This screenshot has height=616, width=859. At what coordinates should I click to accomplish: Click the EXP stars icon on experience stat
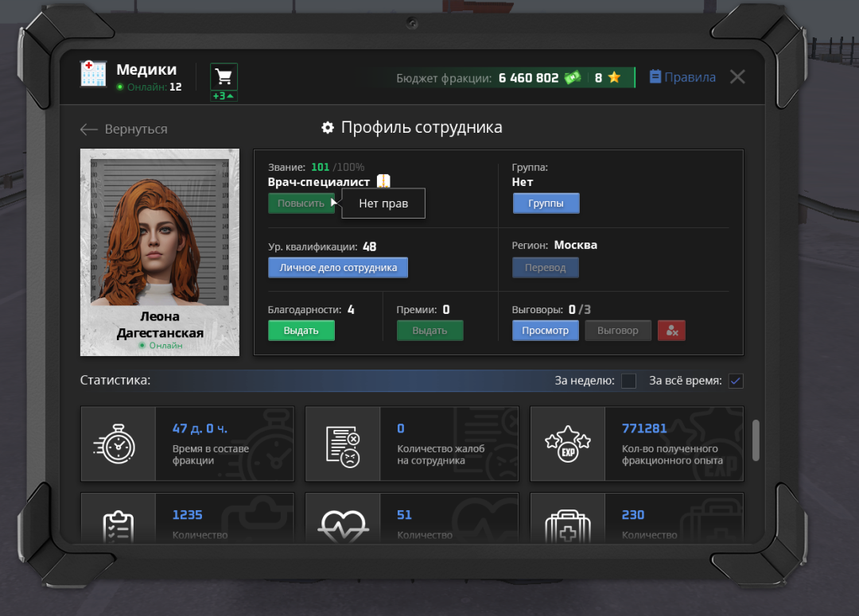[567, 443]
